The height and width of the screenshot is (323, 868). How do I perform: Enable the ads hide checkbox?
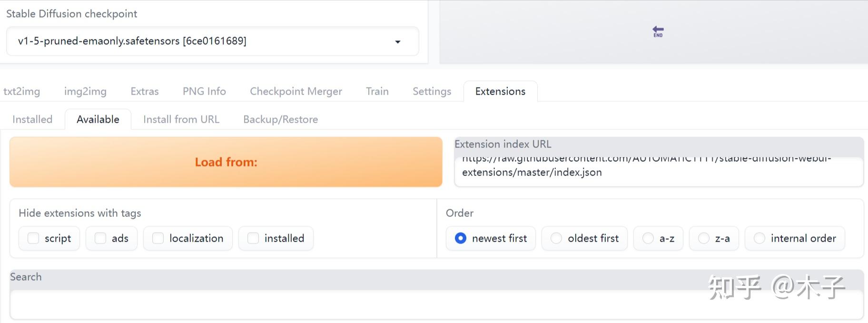(x=100, y=238)
